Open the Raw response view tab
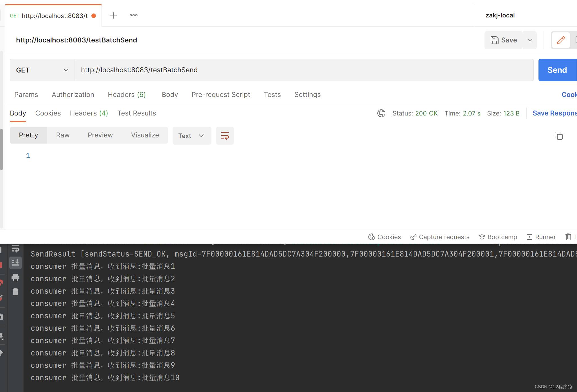 point(63,135)
